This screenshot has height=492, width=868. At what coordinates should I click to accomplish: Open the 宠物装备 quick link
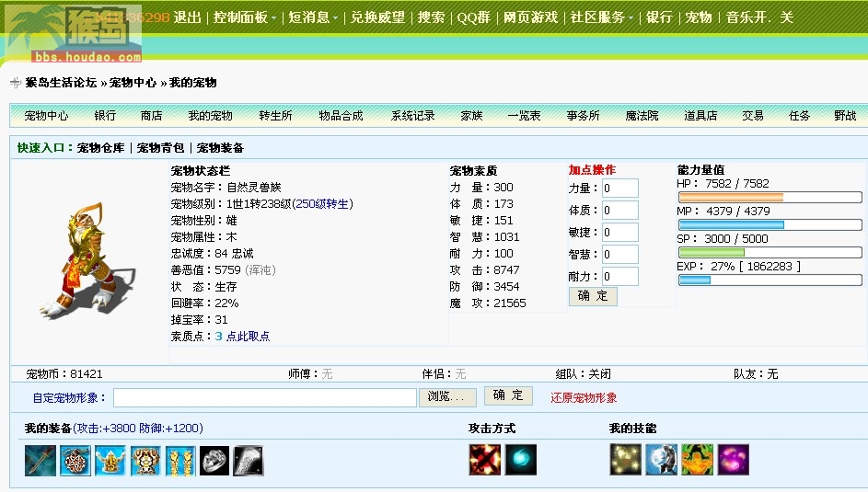220,147
